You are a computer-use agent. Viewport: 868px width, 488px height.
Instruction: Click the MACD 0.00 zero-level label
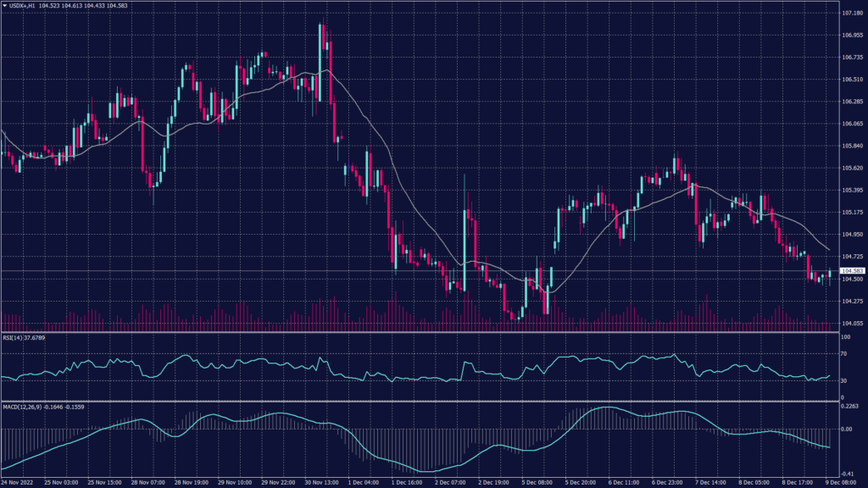(x=846, y=429)
